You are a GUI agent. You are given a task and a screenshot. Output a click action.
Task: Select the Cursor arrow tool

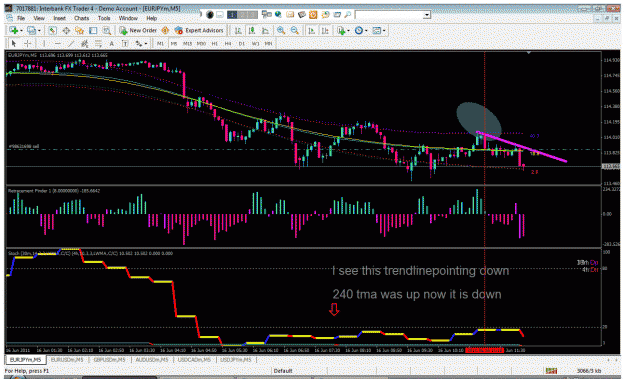point(14,43)
